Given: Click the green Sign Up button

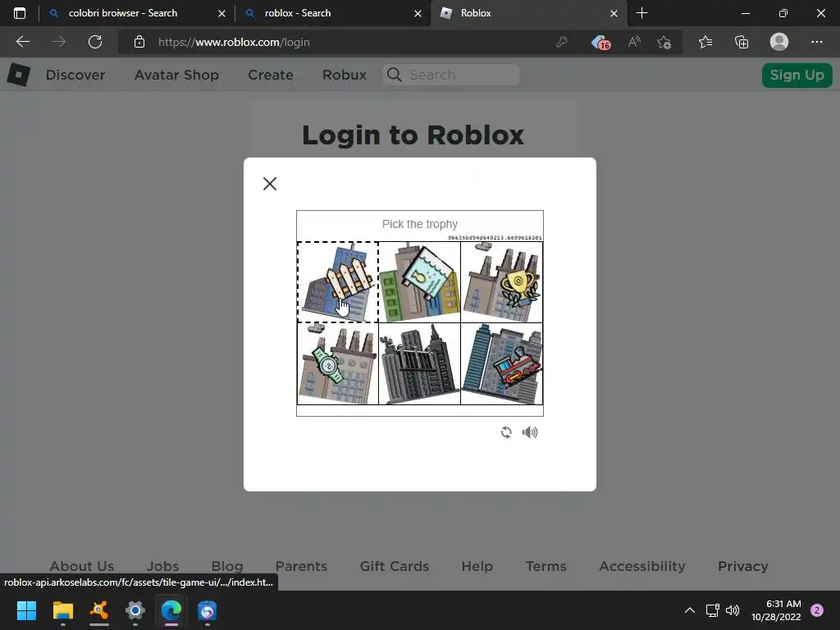Looking at the screenshot, I should click(797, 75).
